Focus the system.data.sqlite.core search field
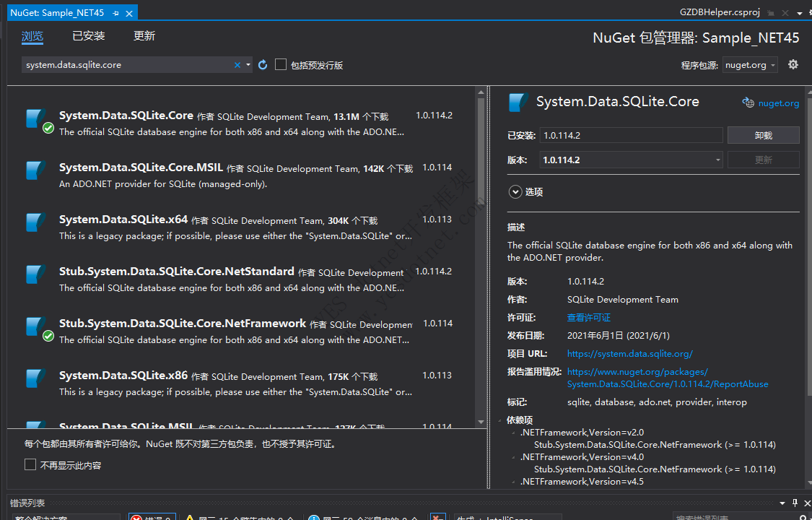The width and height of the screenshot is (812, 520). (x=127, y=65)
